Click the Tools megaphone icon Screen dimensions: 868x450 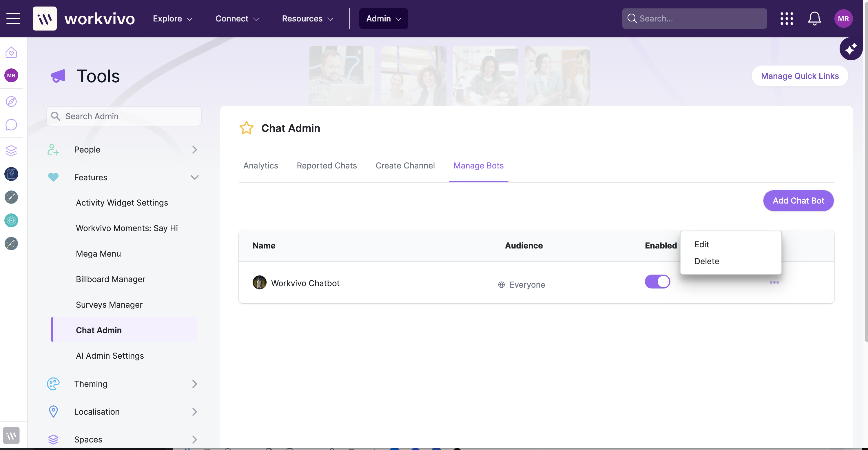pyautogui.click(x=58, y=76)
